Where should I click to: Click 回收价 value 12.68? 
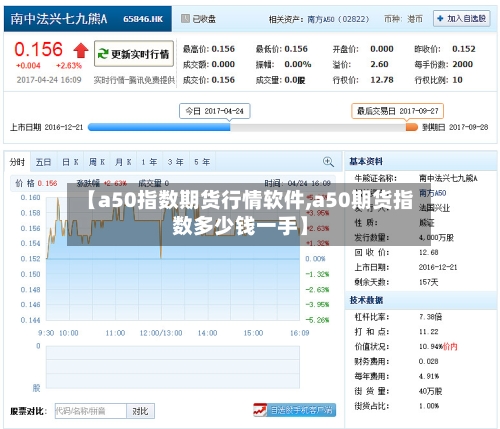[429, 252]
